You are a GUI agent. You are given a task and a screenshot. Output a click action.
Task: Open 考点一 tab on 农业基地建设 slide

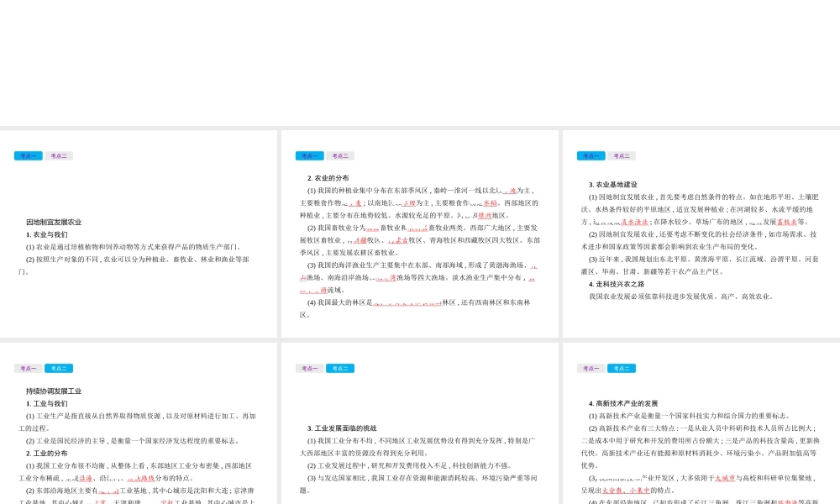tap(591, 156)
